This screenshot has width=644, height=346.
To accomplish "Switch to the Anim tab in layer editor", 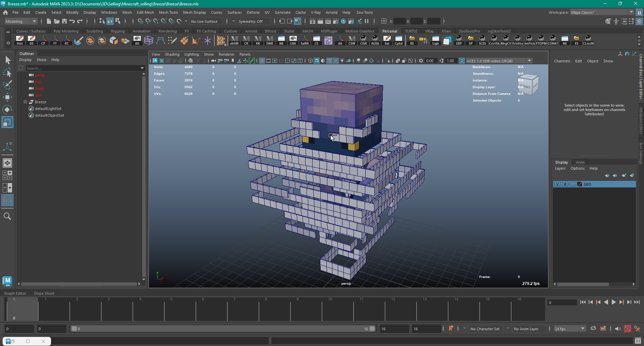I will click(580, 162).
